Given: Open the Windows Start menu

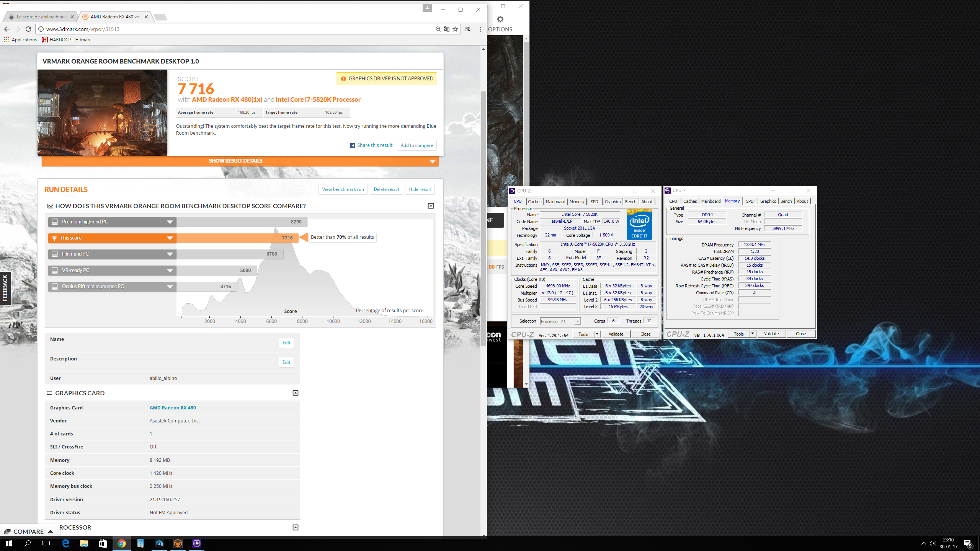Looking at the screenshot, I should (9, 543).
